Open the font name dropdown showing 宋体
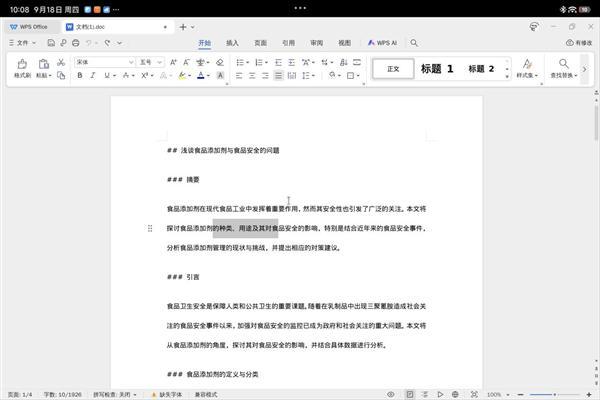The height and width of the screenshot is (400, 600). click(104, 62)
